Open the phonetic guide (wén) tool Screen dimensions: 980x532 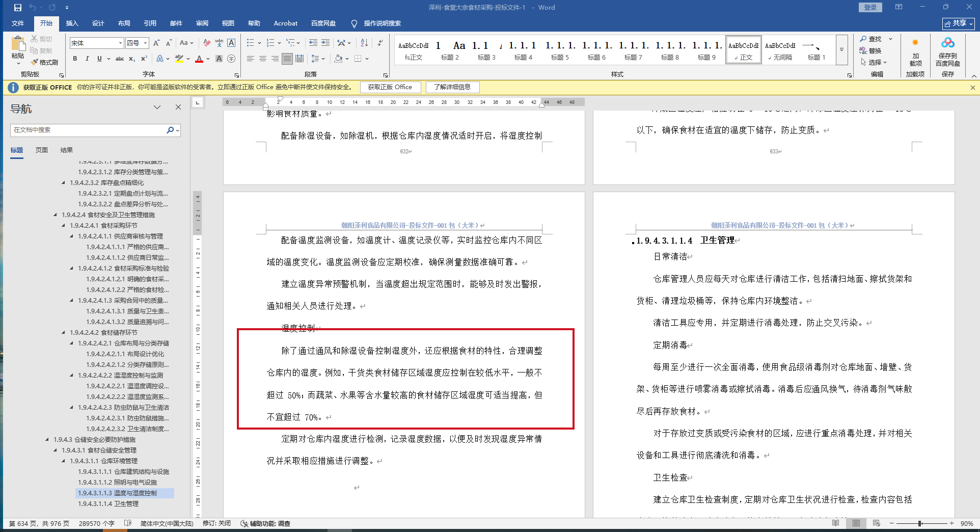point(219,43)
